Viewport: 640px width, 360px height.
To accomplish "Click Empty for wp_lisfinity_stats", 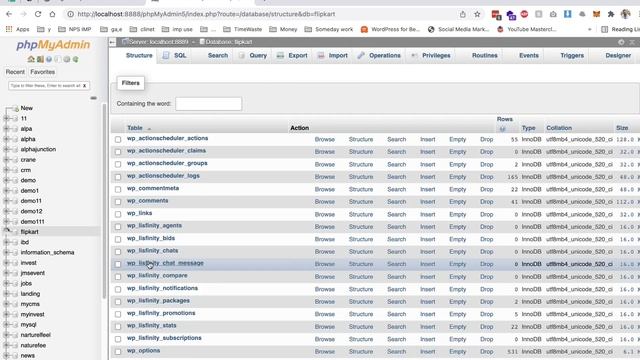I will [458, 327].
